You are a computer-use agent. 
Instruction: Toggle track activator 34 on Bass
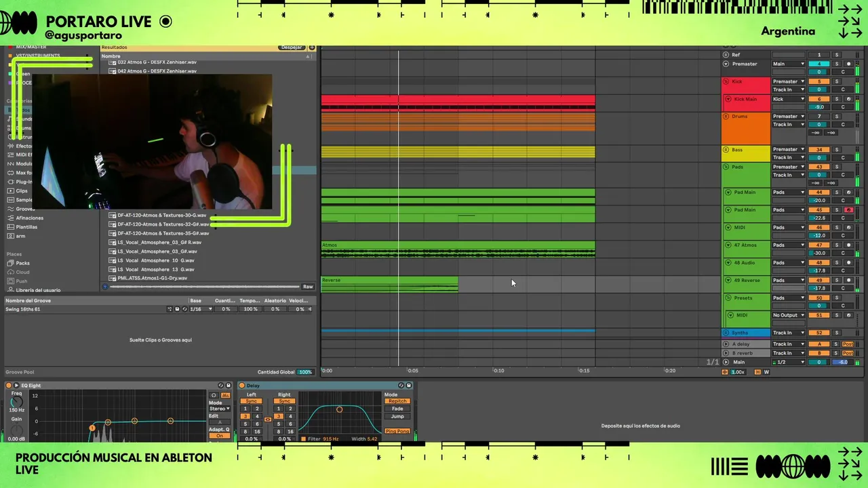pos(819,149)
